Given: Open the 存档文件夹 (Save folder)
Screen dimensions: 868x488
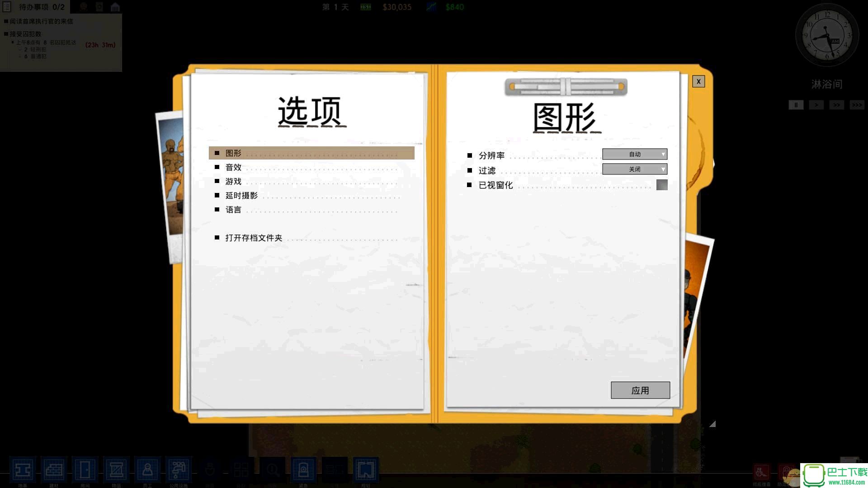Looking at the screenshot, I should 253,237.
